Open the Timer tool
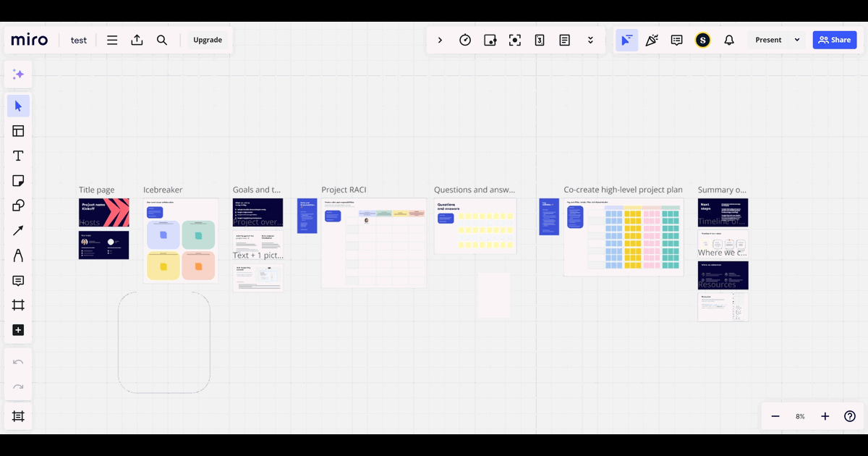Screen dimensions: 868x456 (465, 40)
